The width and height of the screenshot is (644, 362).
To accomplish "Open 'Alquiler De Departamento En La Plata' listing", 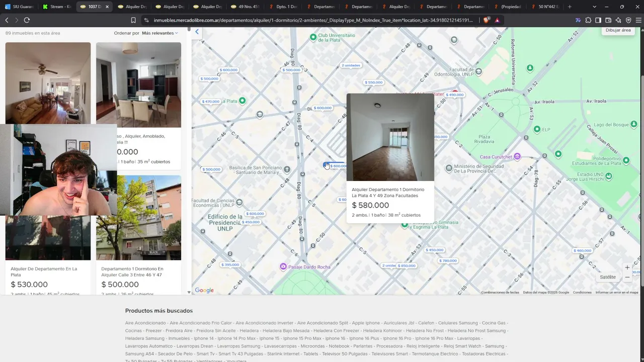I will pyautogui.click(x=44, y=272).
